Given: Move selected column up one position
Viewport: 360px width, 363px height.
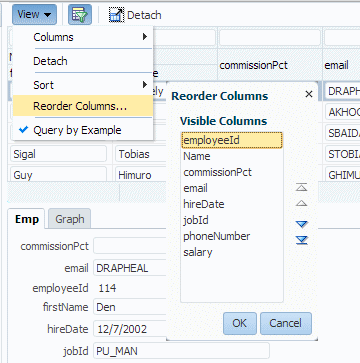Looking at the screenshot, I should (x=301, y=203).
